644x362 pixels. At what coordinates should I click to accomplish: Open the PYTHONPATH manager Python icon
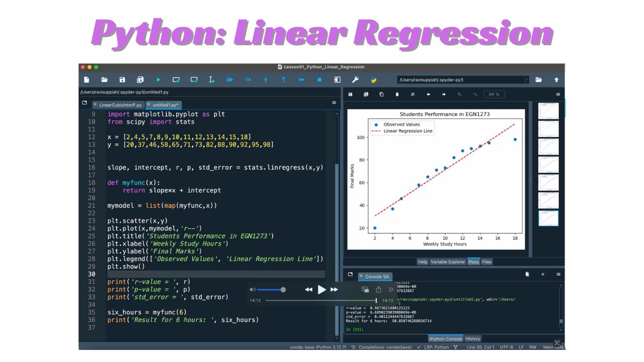point(373,79)
